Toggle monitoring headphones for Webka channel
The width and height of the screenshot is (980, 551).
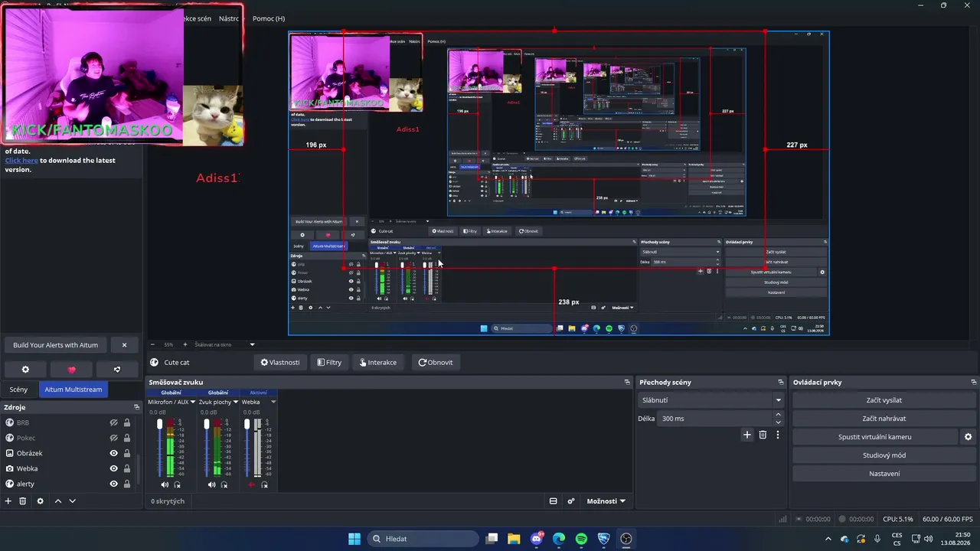click(265, 484)
